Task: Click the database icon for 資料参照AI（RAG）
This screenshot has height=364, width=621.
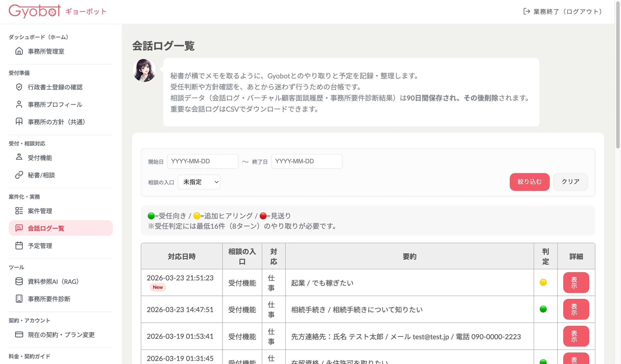Action: click(x=19, y=281)
